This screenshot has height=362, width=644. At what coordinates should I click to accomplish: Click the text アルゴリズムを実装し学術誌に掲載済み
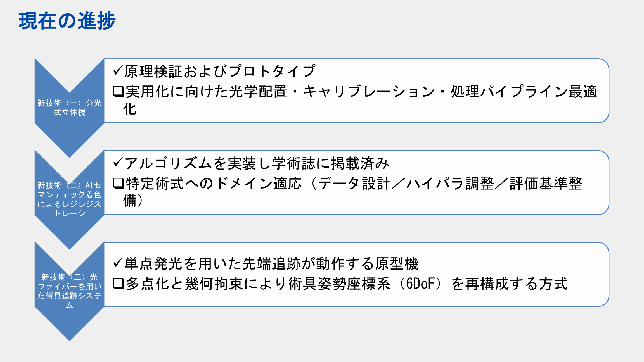(257, 163)
